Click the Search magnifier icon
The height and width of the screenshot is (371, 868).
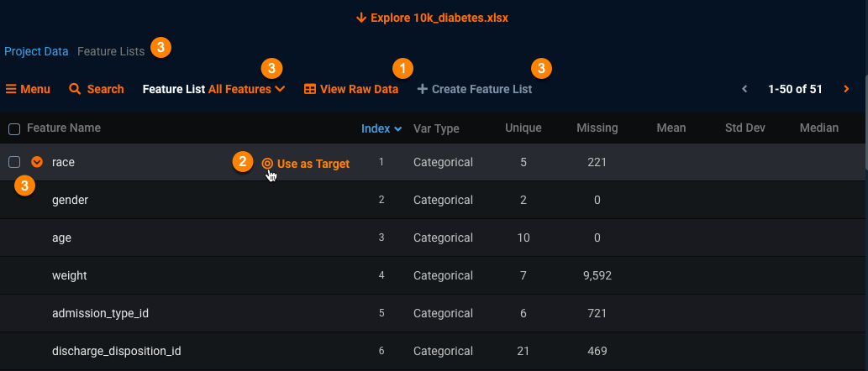[x=75, y=89]
